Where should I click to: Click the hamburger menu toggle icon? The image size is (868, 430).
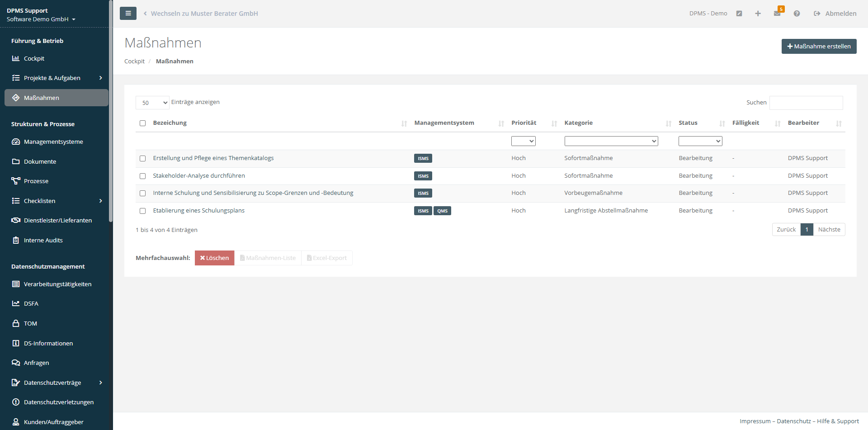128,14
